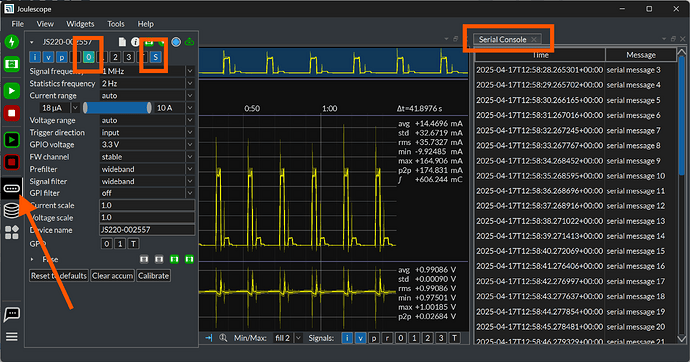Open the View menu
690x362 pixels.
click(x=45, y=24)
